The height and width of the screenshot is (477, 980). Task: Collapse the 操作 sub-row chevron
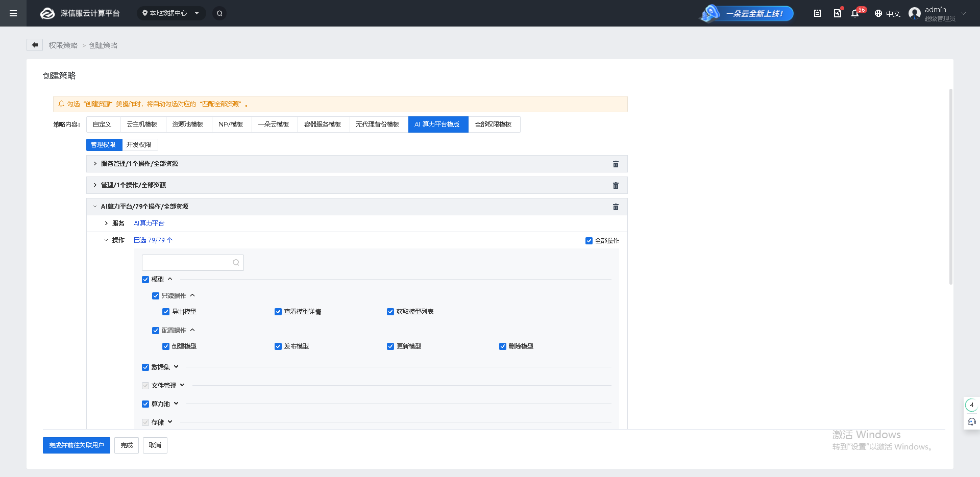[x=106, y=240]
